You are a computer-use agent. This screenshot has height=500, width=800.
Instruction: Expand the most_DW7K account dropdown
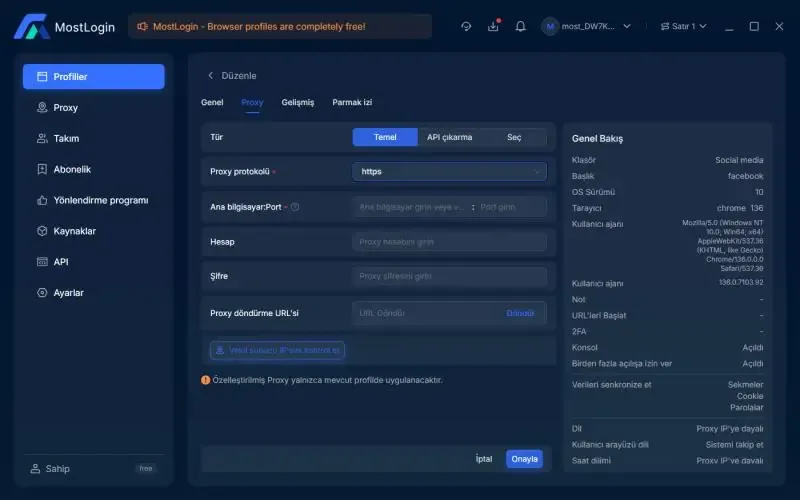[x=627, y=26]
